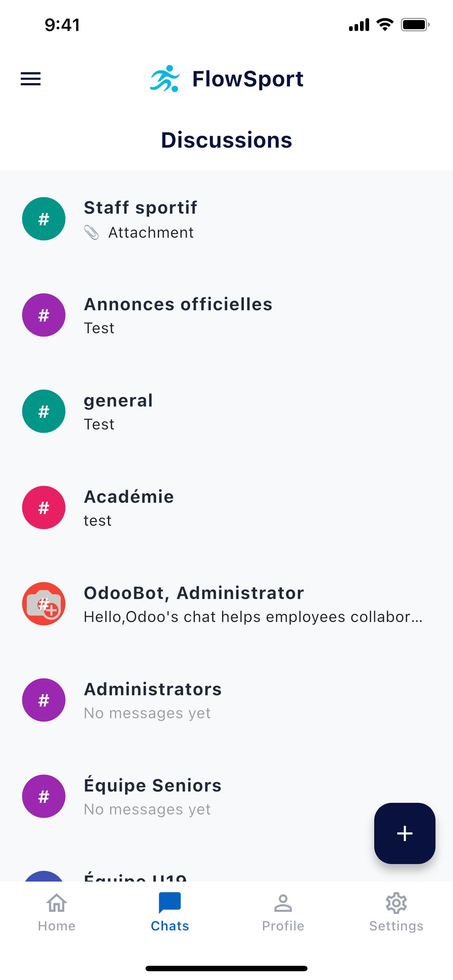453x980 pixels.
Task: Tap the Staff sportif channel avatar
Action: tap(44, 219)
